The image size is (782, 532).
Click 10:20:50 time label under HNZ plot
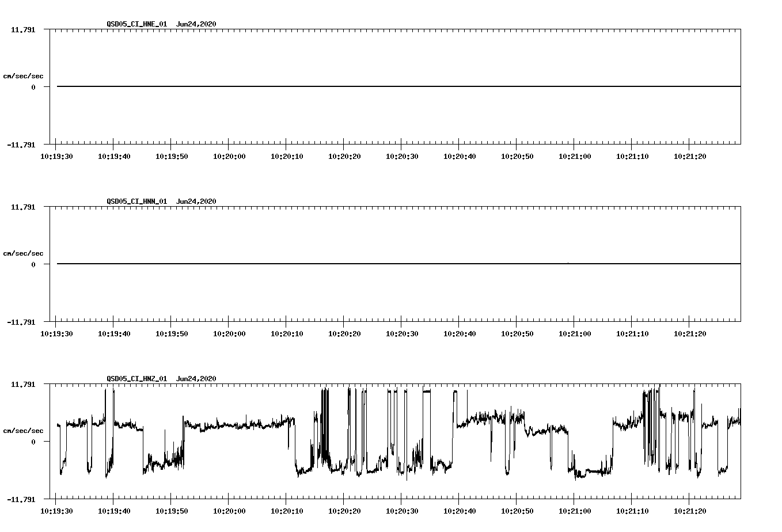517,511
